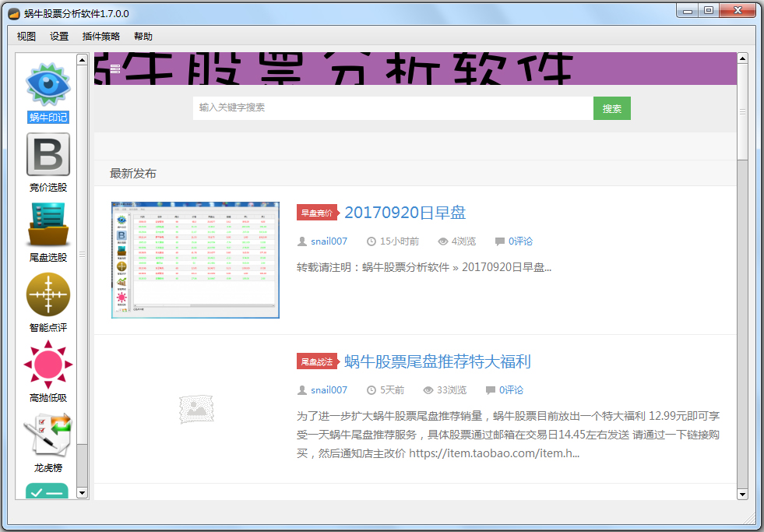Screen dimensions: 764x532
Task: Click the 输入关键字搜索 search field
Action: 393,108
